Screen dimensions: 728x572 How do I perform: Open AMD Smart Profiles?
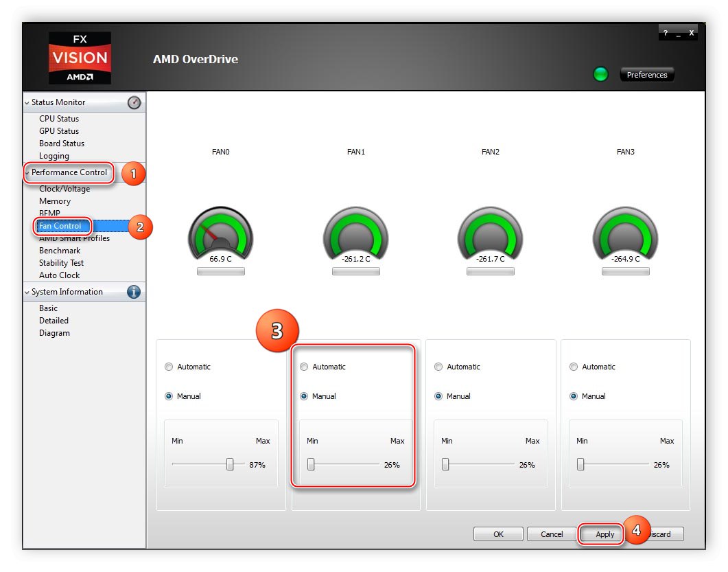(74, 238)
